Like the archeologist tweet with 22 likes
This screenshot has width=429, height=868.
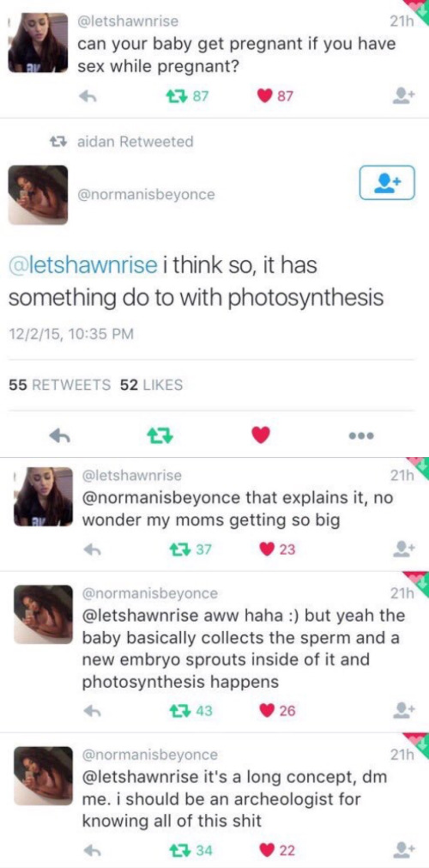[267, 850]
